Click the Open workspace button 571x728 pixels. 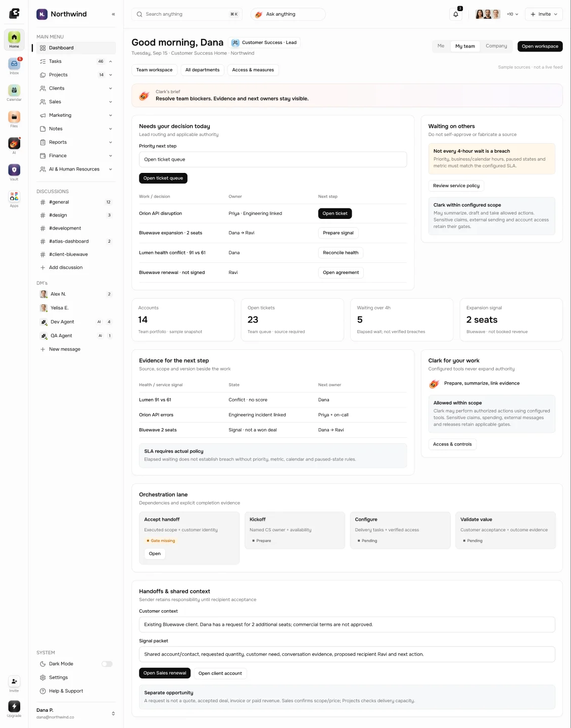click(540, 47)
